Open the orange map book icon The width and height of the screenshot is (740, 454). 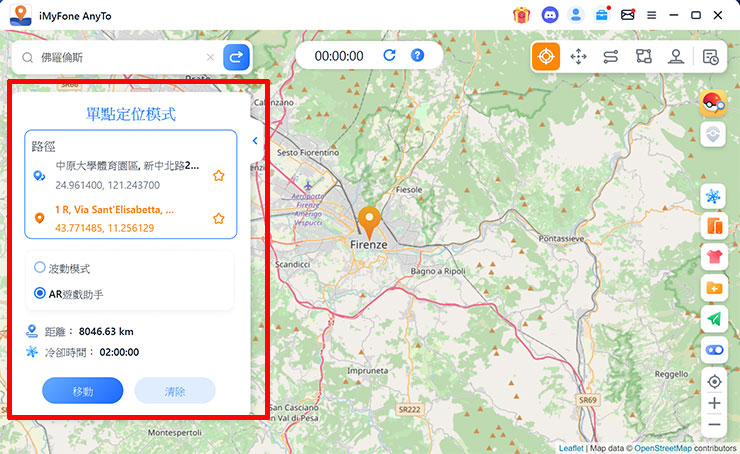coord(713,226)
